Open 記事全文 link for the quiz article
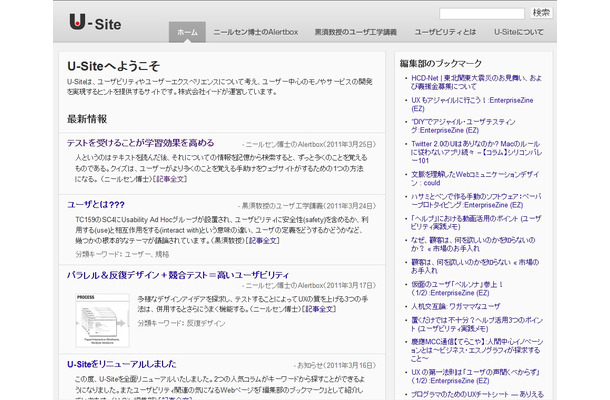Viewport: 610px width, 400px height. click(170, 179)
